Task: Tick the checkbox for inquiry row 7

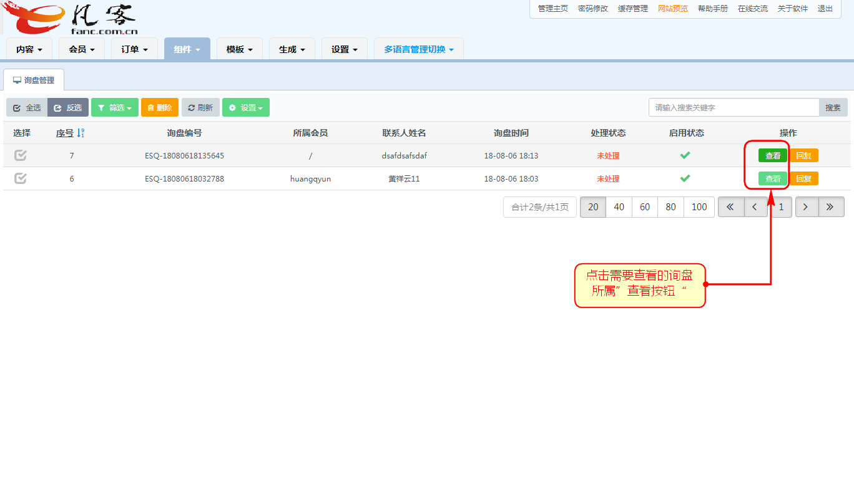Action: pos(21,155)
